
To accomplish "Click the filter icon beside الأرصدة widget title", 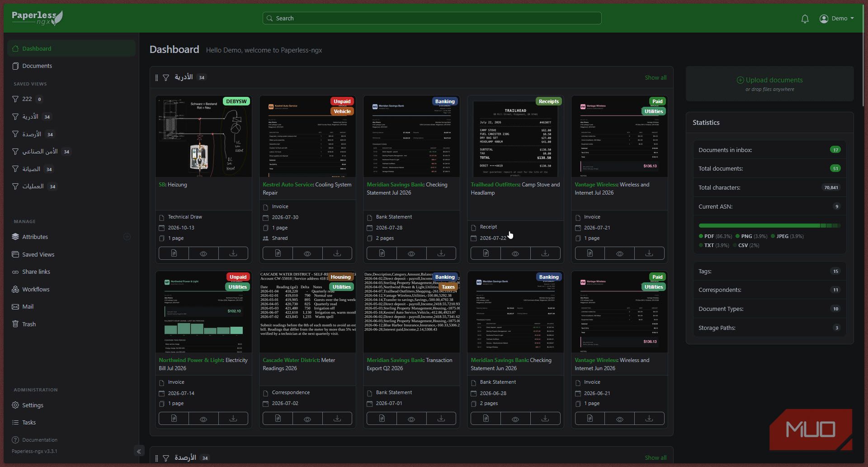I will tap(166, 458).
